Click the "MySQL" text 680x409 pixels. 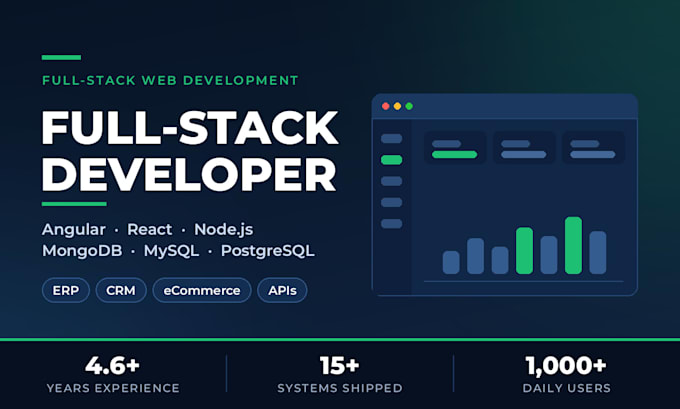point(171,251)
